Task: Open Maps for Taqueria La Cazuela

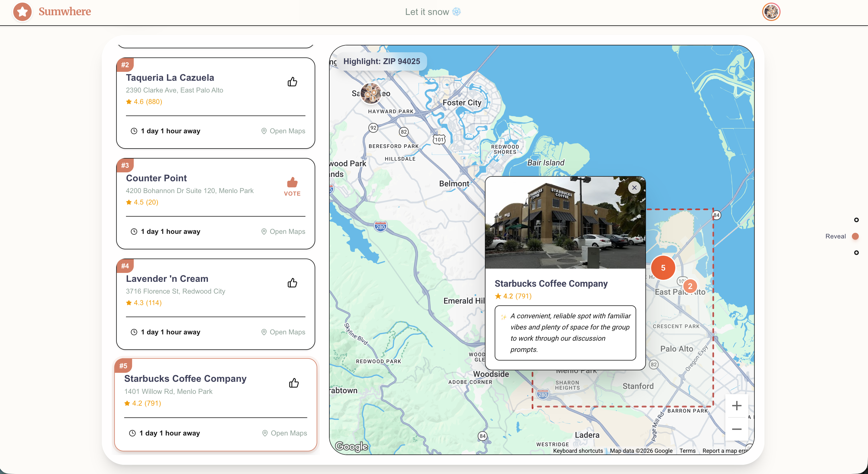Action: point(283,131)
